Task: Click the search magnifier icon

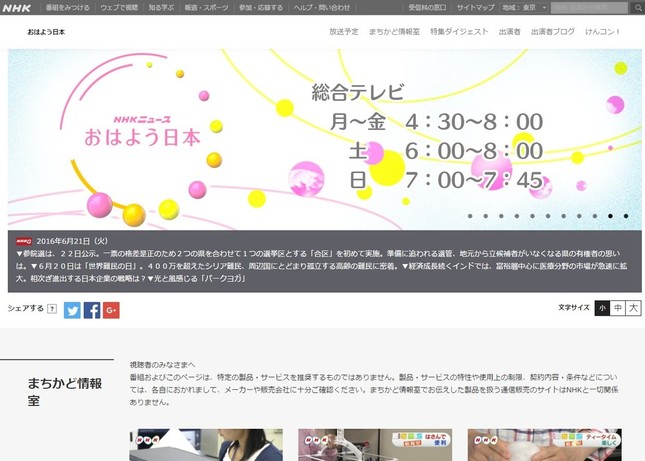Action: 637,7
